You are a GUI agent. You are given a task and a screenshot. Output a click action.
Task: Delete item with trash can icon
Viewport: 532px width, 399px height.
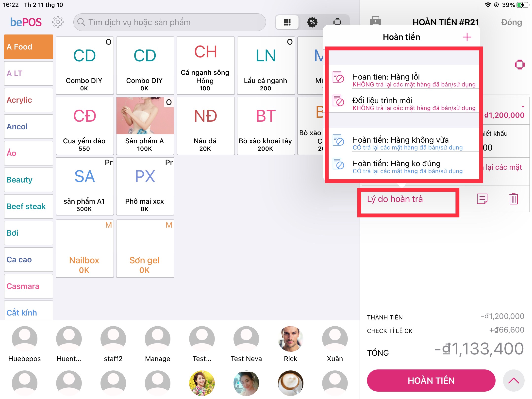click(514, 199)
